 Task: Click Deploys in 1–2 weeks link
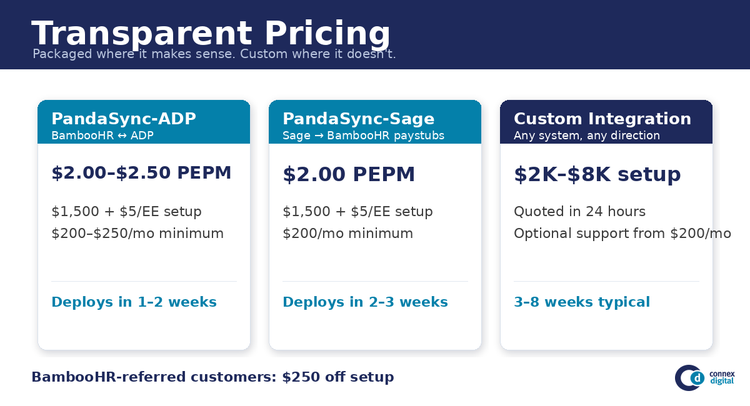[x=134, y=302]
